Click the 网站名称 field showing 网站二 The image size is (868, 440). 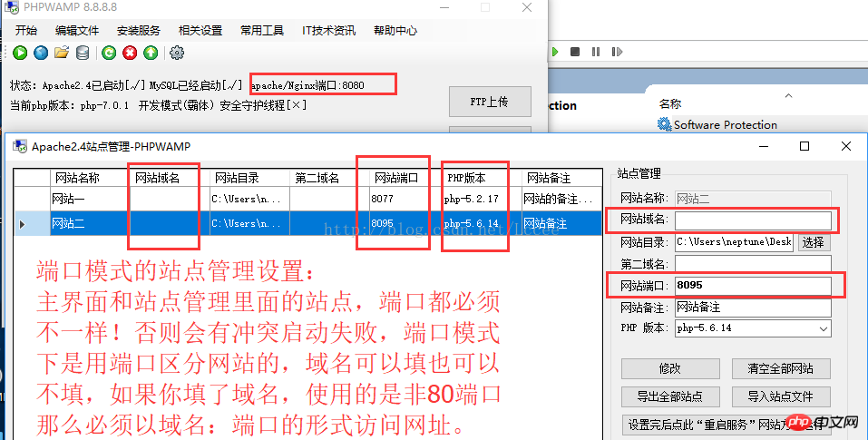pos(753,199)
